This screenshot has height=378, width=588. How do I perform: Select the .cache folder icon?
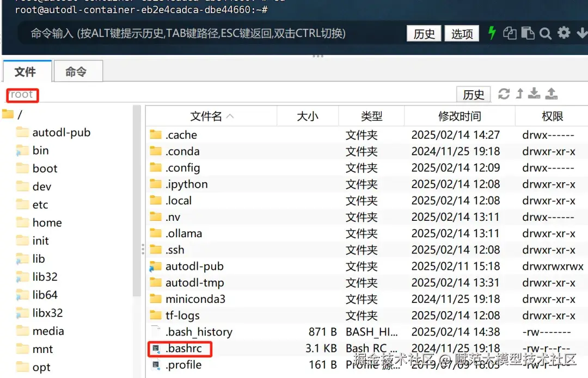click(x=156, y=134)
